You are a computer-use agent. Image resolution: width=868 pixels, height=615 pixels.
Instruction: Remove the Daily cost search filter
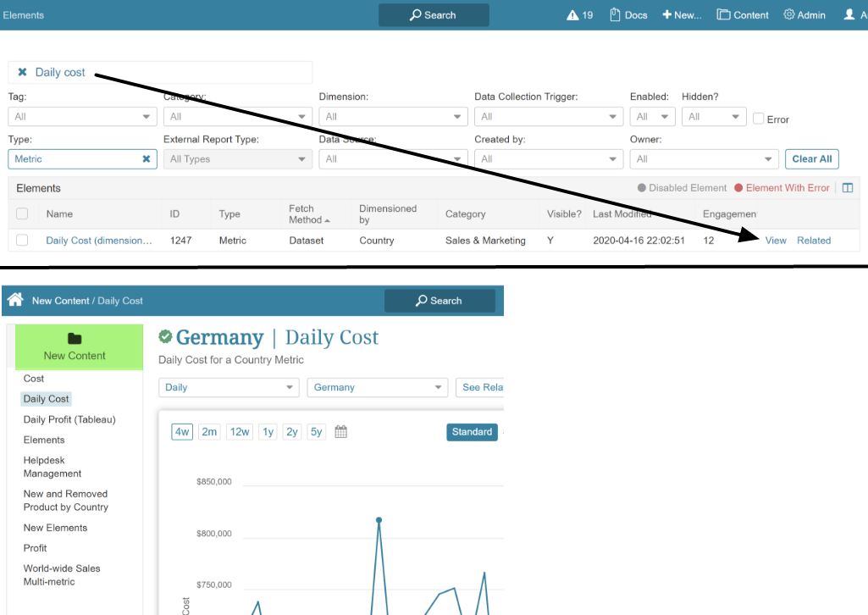22,72
